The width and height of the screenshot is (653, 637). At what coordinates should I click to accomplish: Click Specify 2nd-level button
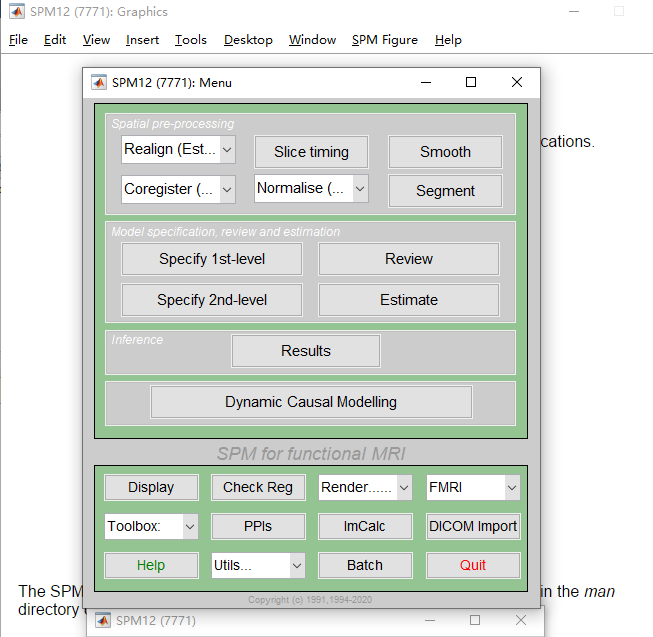212,300
